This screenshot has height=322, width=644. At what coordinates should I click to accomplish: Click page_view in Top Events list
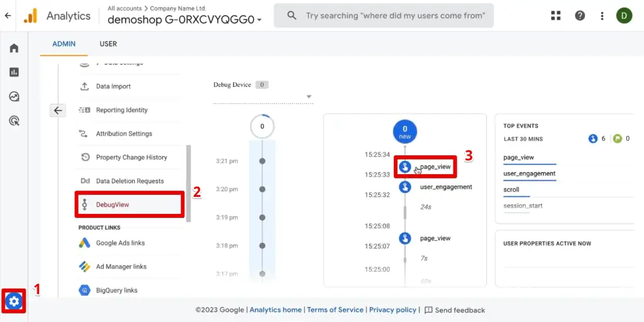pyautogui.click(x=518, y=157)
